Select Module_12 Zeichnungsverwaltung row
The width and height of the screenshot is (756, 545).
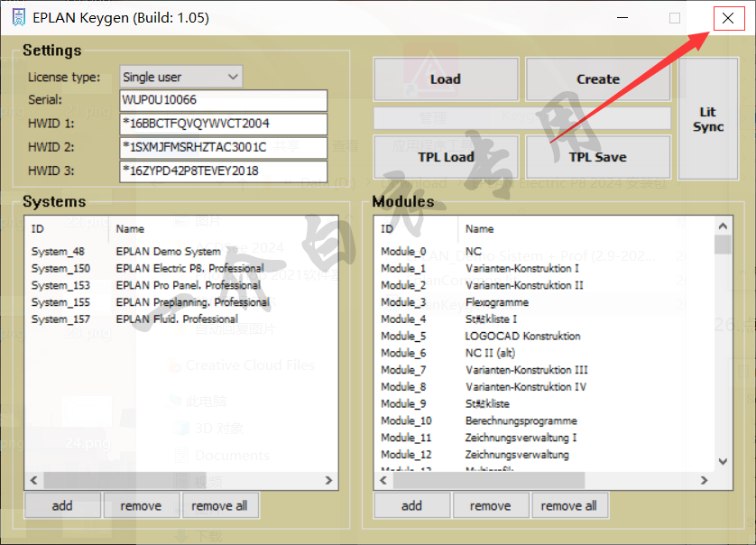click(x=544, y=455)
